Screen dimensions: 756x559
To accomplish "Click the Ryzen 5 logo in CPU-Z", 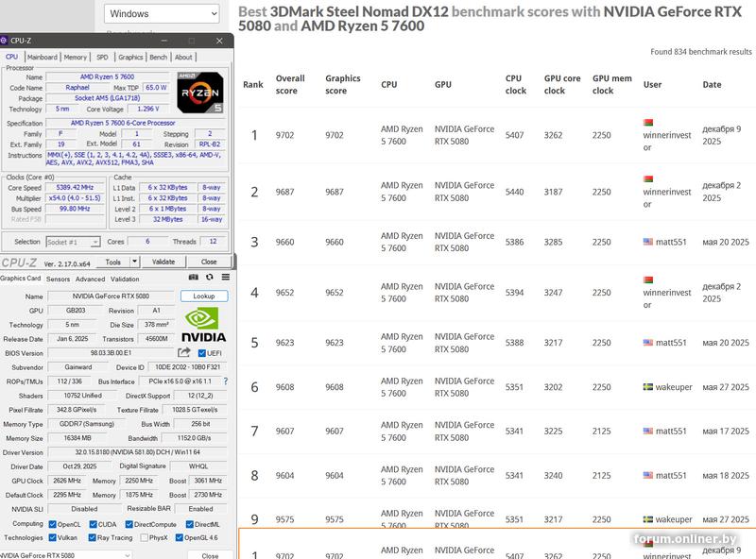I will click(x=200, y=93).
